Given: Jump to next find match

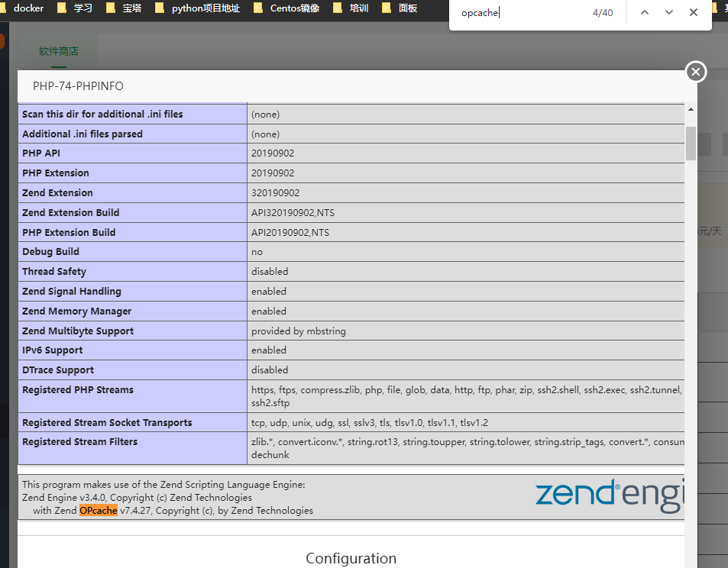Looking at the screenshot, I should pos(669,13).
